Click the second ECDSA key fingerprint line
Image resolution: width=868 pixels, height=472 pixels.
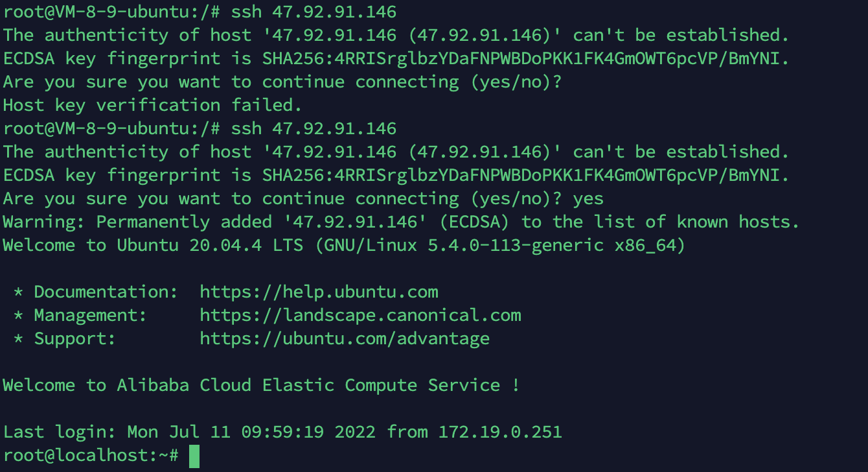(x=396, y=175)
